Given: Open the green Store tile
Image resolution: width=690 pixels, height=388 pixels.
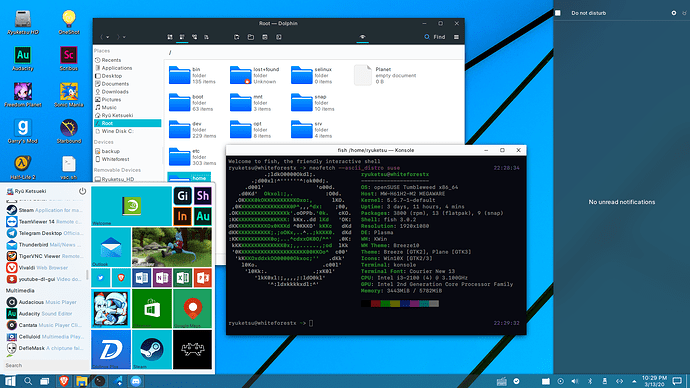Looking at the screenshot, I should [x=151, y=308].
